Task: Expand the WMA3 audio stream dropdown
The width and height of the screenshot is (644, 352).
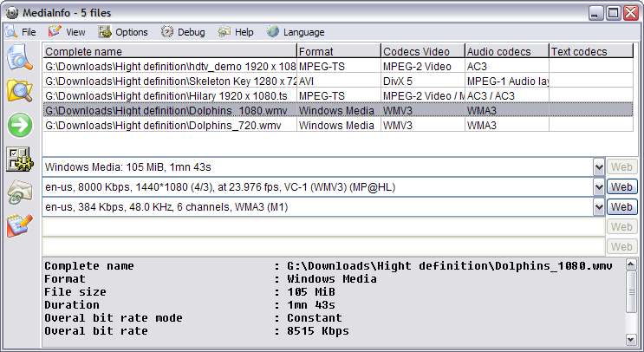Action: point(599,208)
